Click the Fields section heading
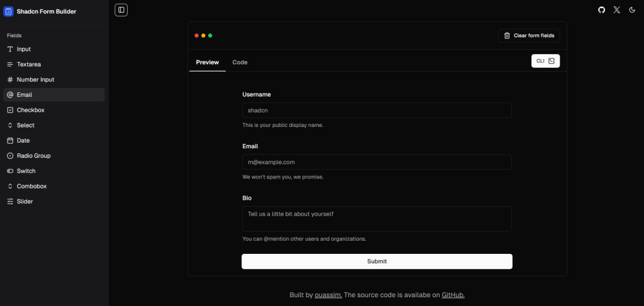The image size is (644, 306). coord(14,36)
